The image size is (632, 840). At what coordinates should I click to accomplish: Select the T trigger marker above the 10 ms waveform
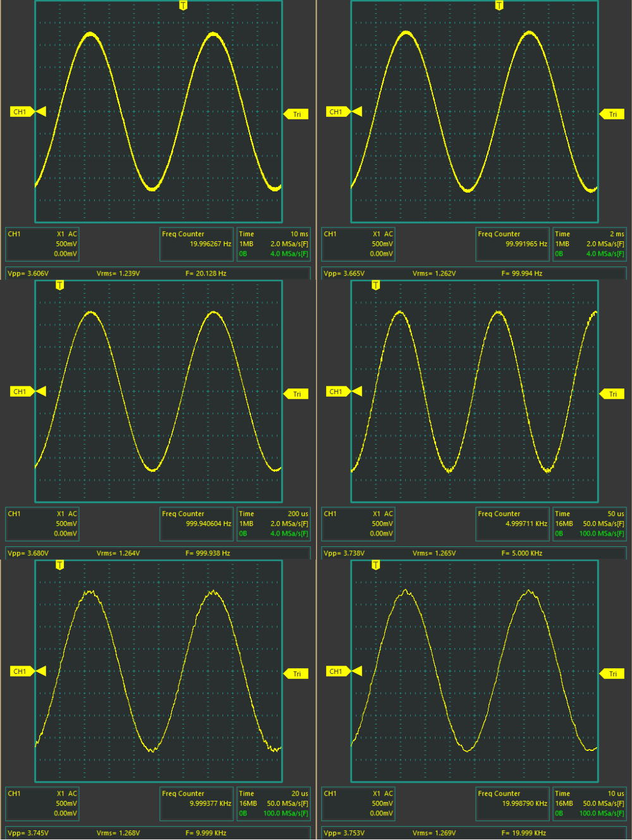pos(183,6)
